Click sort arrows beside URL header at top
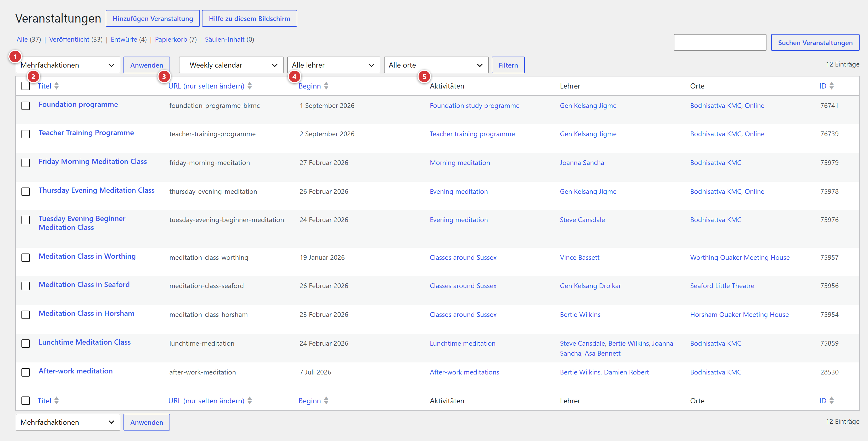 click(x=249, y=86)
